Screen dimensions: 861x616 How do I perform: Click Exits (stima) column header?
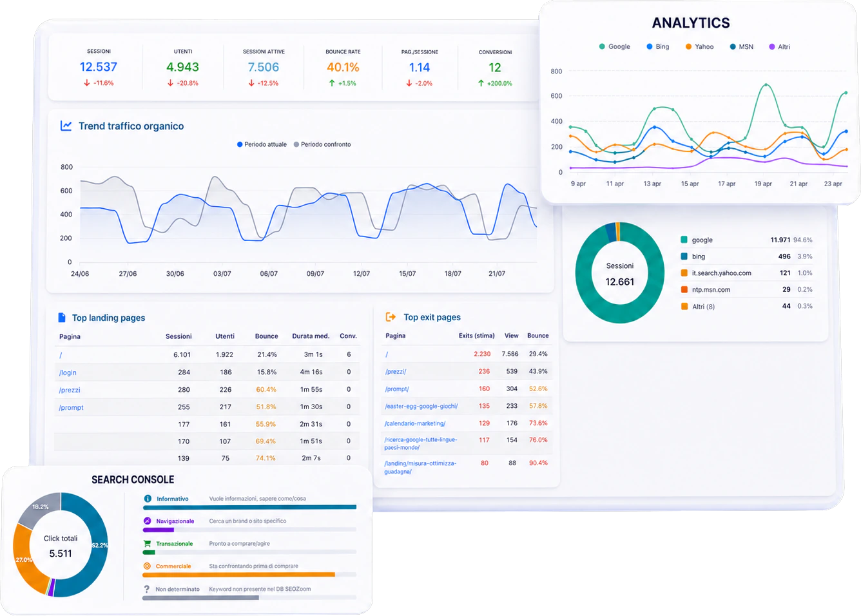pyautogui.click(x=477, y=336)
